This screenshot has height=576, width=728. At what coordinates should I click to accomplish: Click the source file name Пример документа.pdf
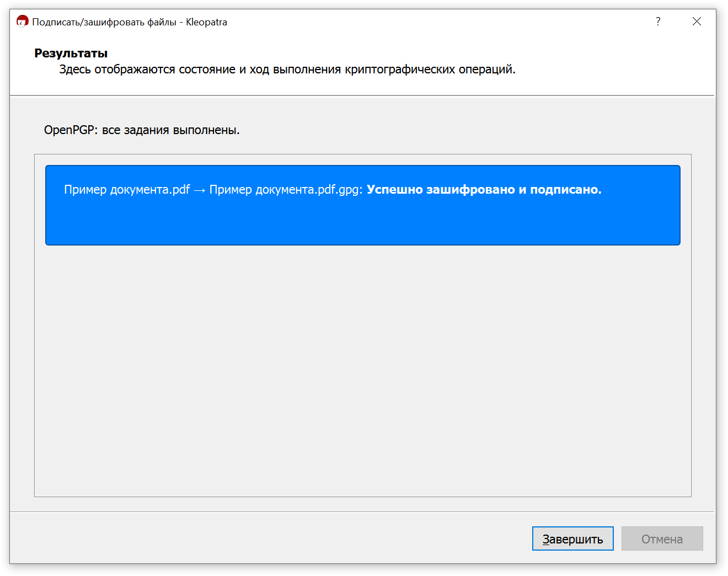tap(127, 189)
